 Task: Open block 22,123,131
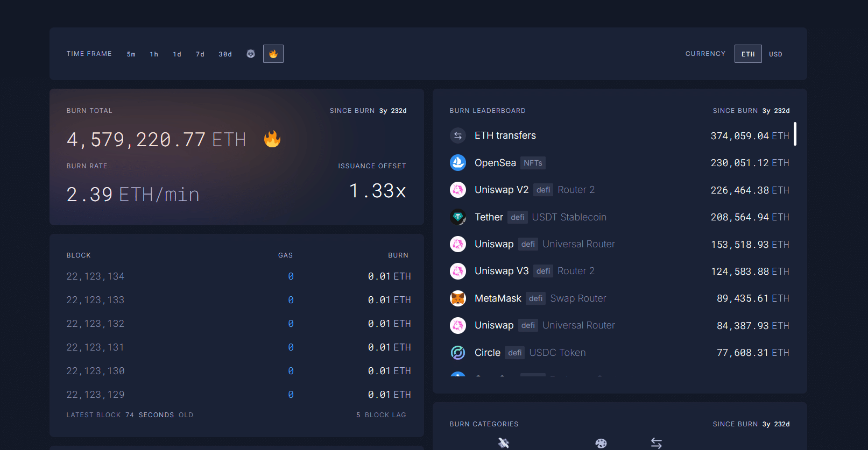click(x=95, y=347)
